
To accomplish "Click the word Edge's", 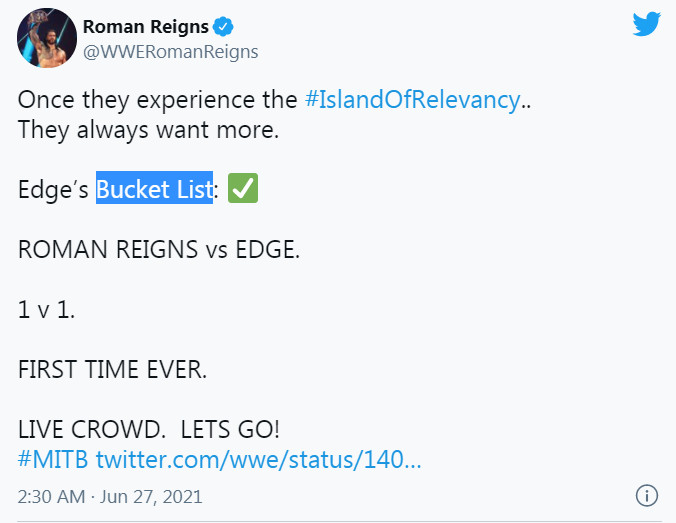I will coord(53,190).
